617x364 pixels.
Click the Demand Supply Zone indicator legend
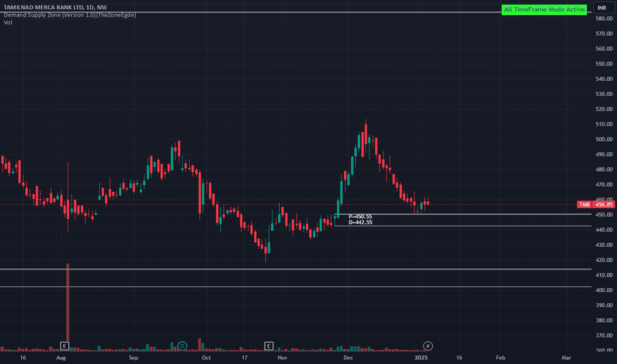[x=70, y=15]
